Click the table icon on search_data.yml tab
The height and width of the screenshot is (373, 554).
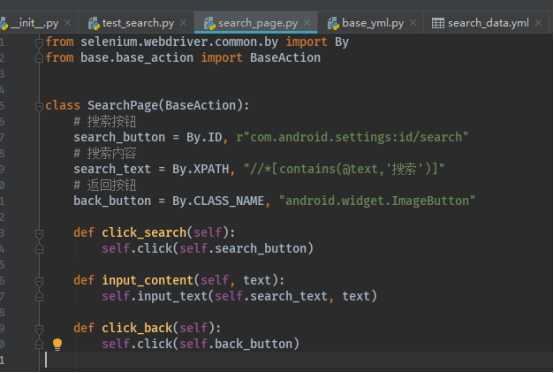tap(438, 24)
